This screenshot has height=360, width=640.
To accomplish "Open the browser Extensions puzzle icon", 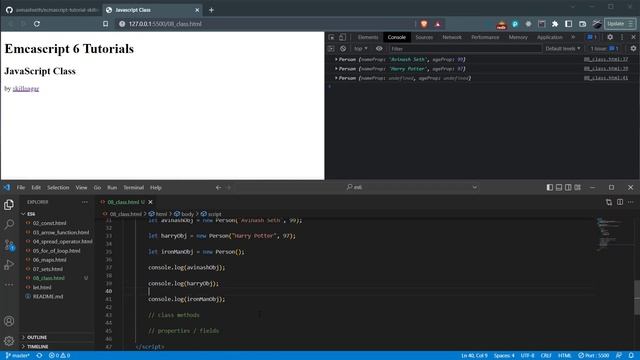I will (555, 24).
